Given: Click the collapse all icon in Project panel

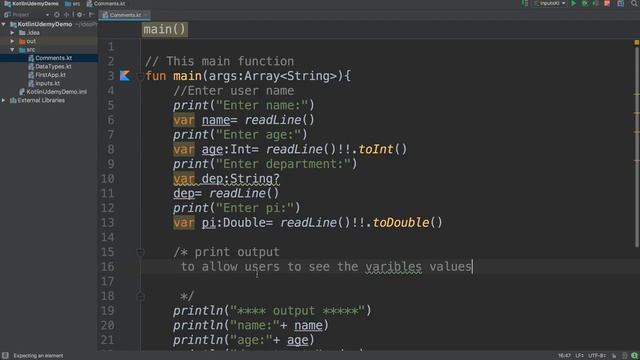Looking at the screenshot, I should (x=67, y=15).
